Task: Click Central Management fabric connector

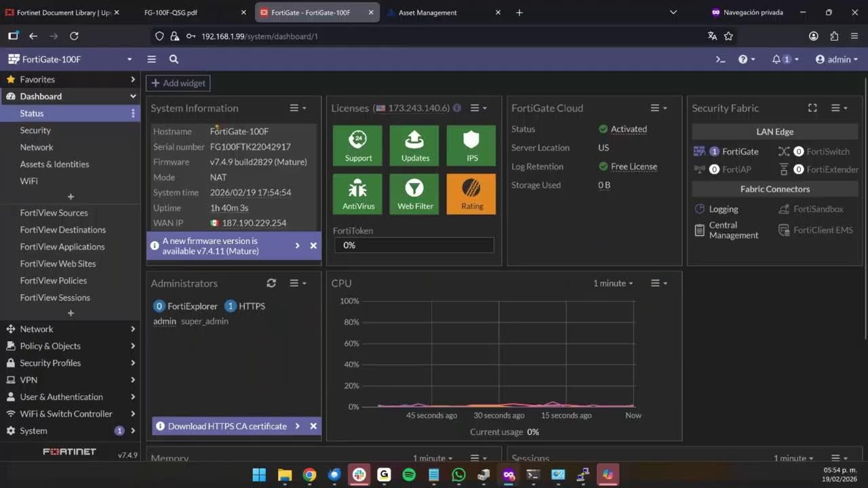Action: click(726, 230)
